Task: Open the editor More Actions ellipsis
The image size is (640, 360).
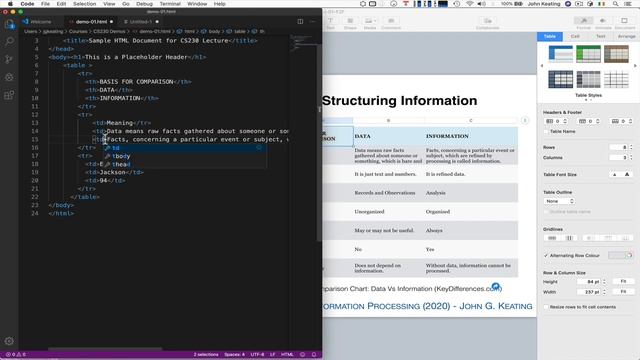Action: 313,21
